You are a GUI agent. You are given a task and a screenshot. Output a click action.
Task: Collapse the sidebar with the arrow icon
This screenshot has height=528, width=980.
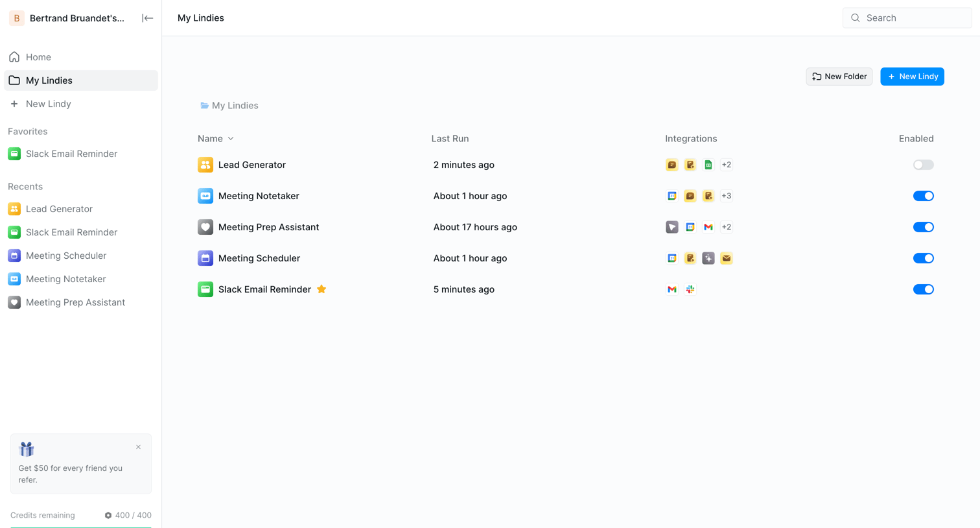pyautogui.click(x=147, y=18)
